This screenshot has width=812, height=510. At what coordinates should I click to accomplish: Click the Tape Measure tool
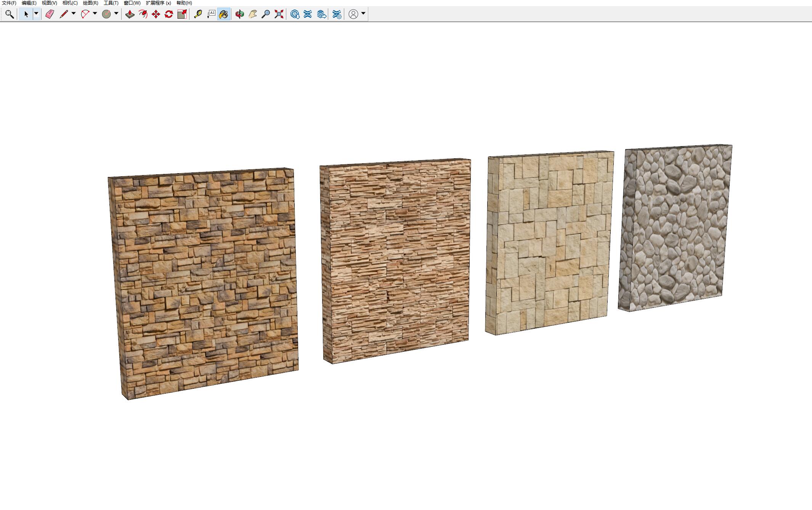tap(198, 14)
